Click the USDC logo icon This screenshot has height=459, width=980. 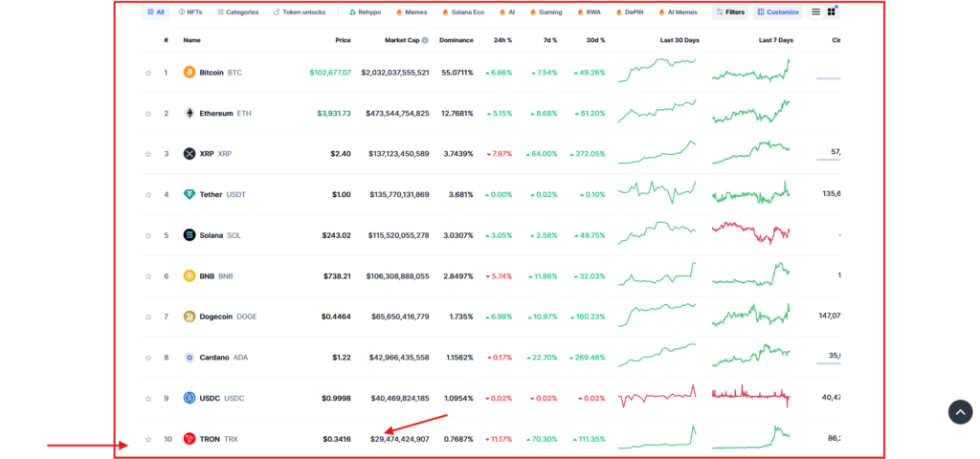click(x=189, y=398)
